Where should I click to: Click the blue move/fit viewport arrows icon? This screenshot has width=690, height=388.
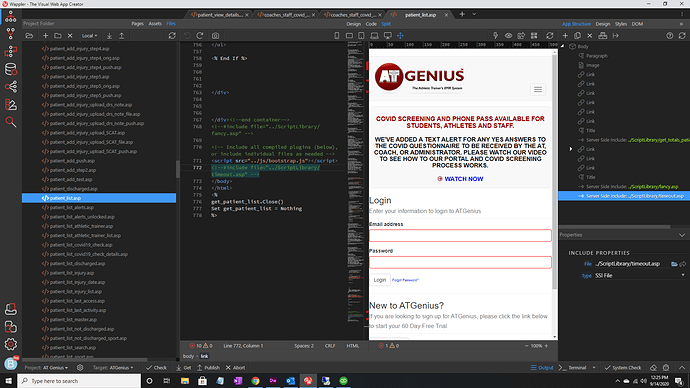click(x=400, y=36)
